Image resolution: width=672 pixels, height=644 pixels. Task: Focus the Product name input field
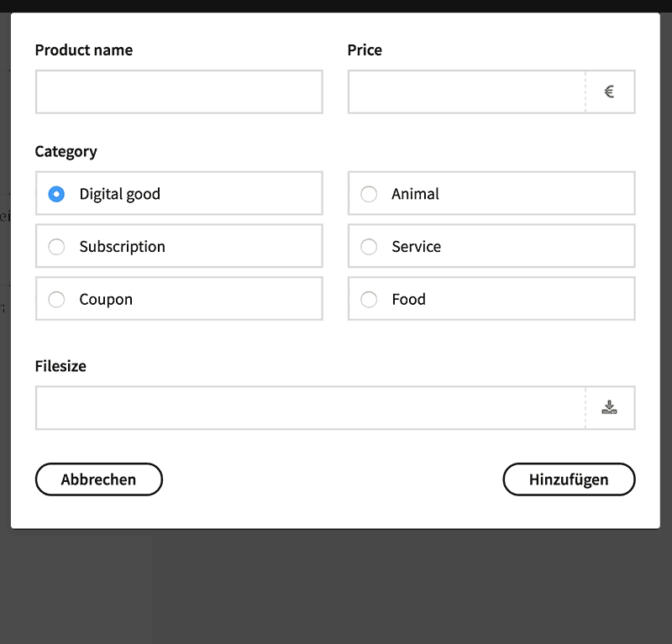179,92
